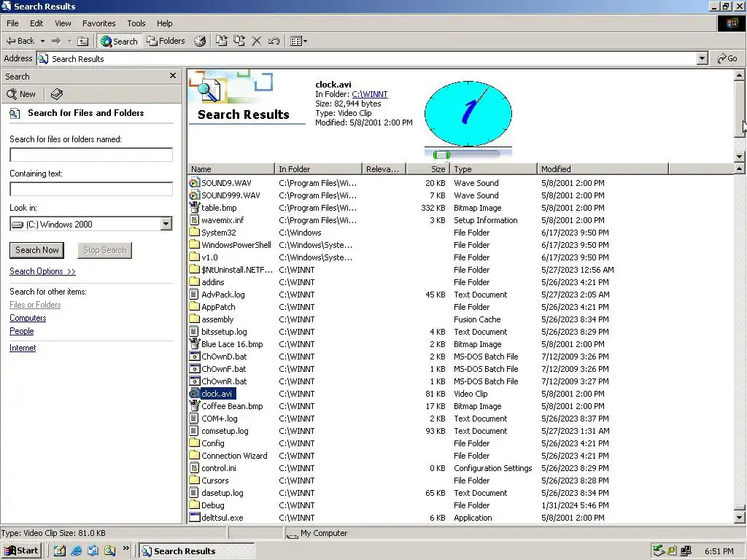Sort results by Relevance column header

coord(384,169)
